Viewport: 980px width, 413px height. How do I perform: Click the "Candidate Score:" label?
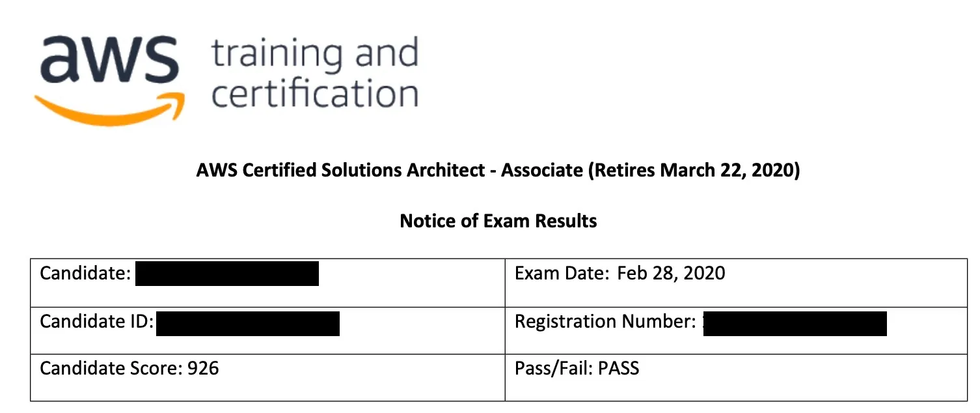click(111, 369)
